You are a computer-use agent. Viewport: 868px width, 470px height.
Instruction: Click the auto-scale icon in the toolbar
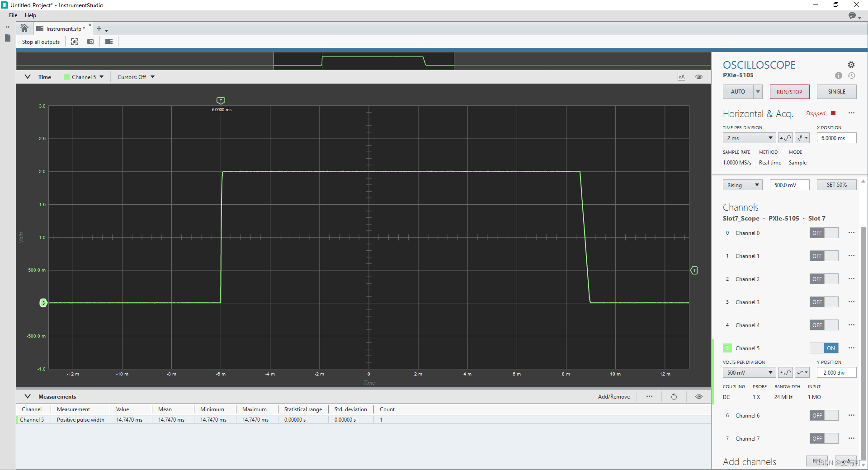[75, 41]
